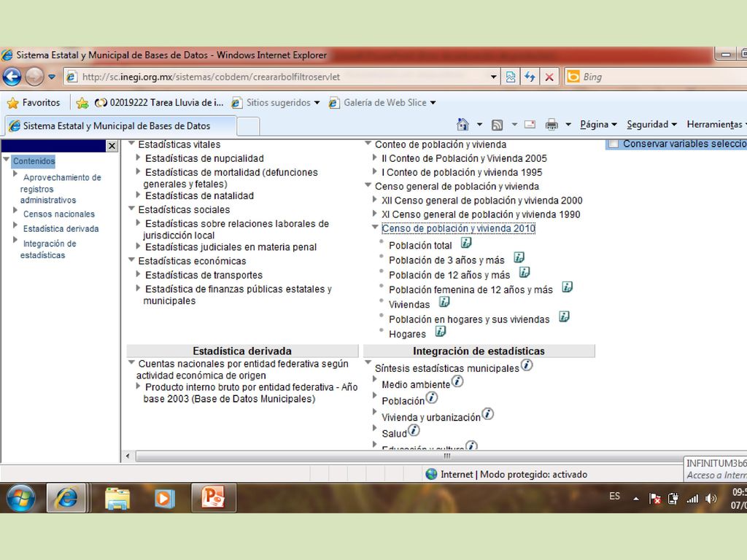Open info icon next to Población total
The height and width of the screenshot is (560, 747).
[x=466, y=243]
